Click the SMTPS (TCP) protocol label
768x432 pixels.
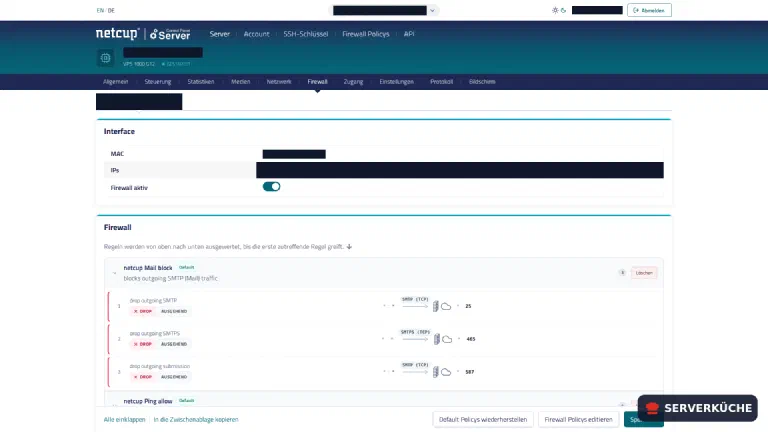pos(415,332)
